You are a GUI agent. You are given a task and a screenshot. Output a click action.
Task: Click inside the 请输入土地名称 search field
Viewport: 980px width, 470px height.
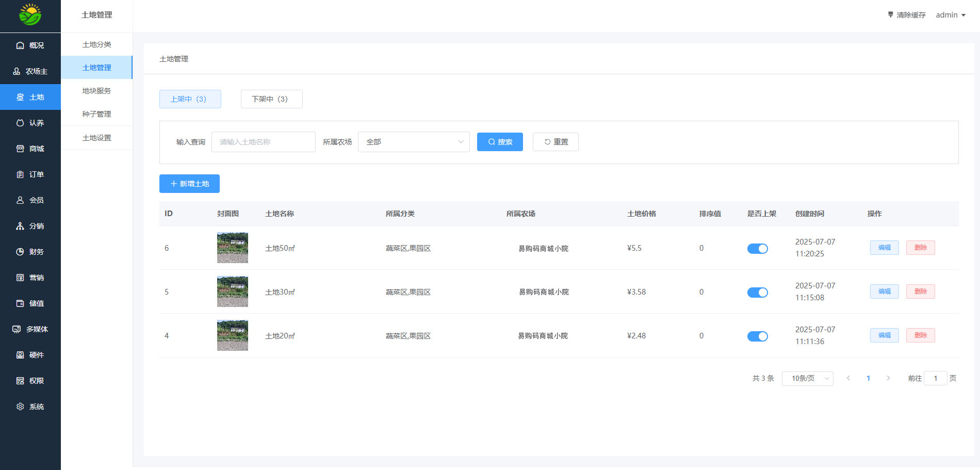(263, 141)
